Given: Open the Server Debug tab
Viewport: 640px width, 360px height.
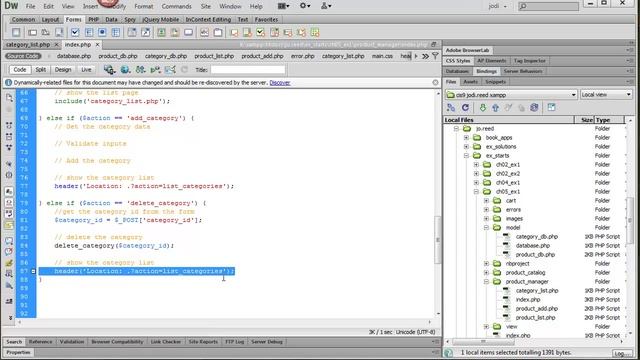Looking at the screenshot, I should [x=267, y=342].
